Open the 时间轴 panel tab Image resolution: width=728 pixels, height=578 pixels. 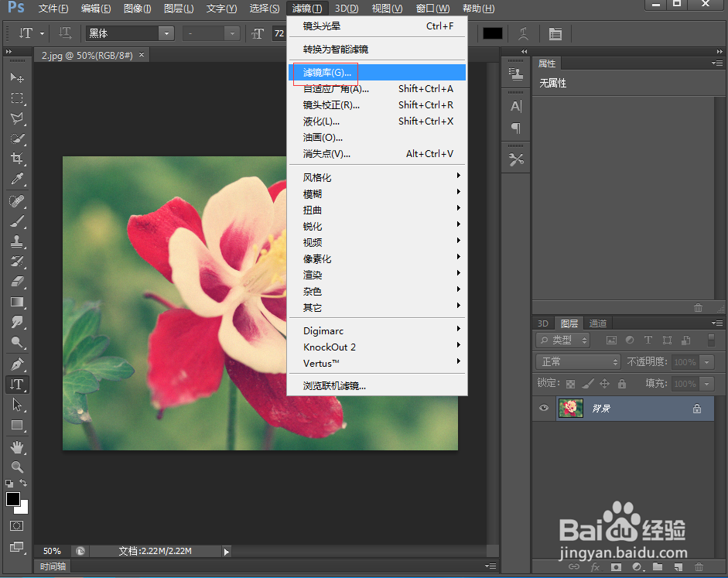coord(53,566)
